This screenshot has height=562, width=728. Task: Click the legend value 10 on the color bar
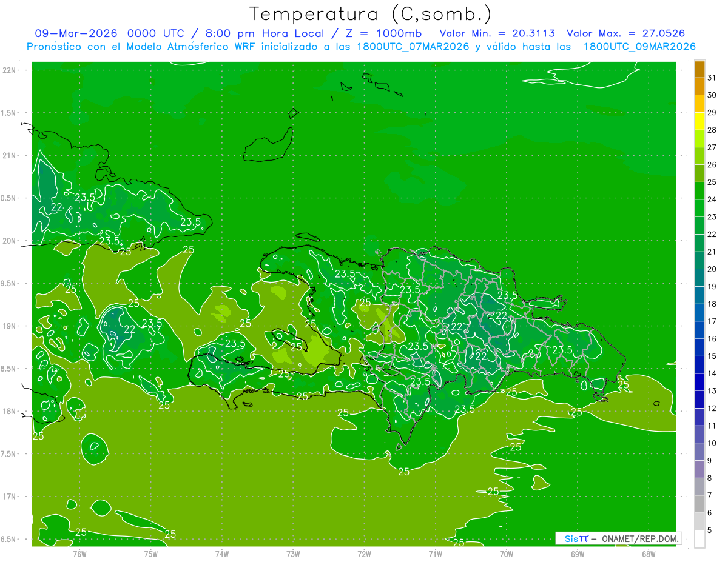pos(712,443)
